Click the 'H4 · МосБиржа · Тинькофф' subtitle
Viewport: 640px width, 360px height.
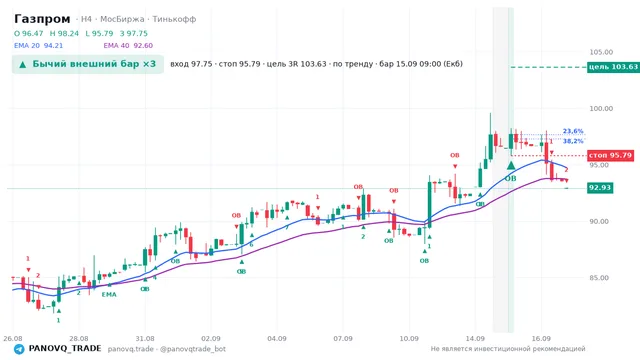click(138, 19)
